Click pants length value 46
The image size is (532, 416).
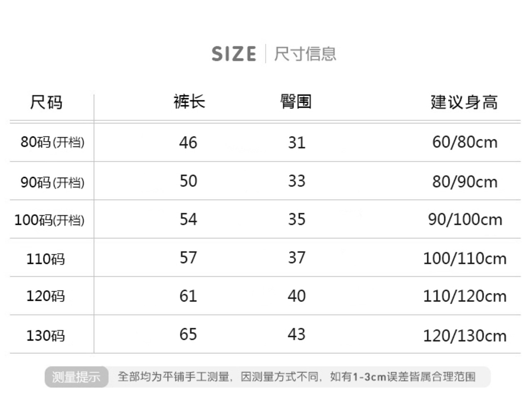click(x=188, y=143)
